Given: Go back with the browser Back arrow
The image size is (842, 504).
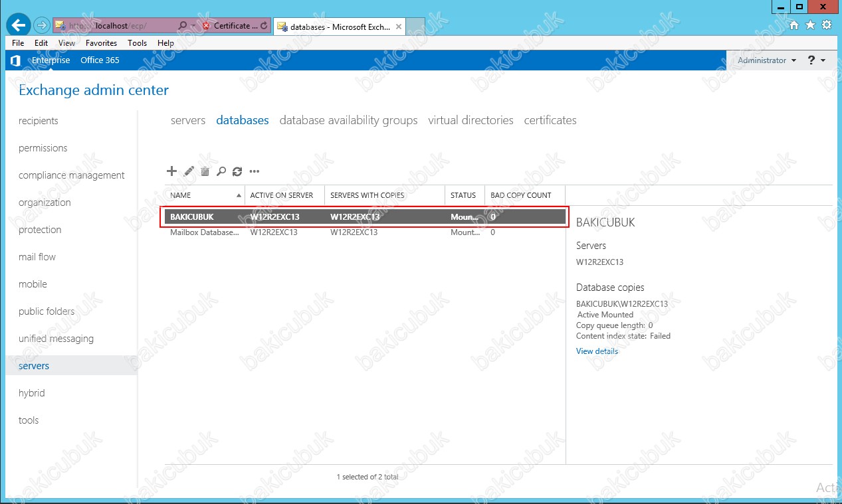Looking at the screenshot, I should 19,26.
